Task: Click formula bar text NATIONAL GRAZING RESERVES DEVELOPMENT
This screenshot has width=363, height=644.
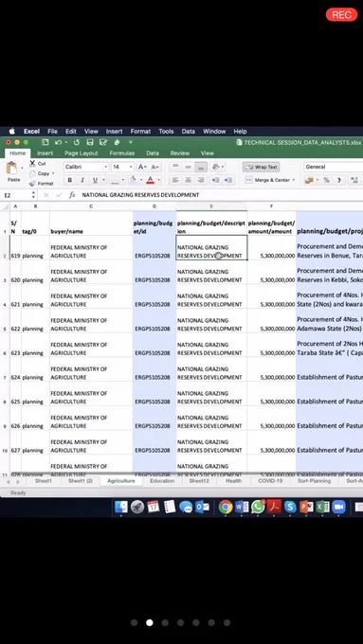Action: (140, 195)
